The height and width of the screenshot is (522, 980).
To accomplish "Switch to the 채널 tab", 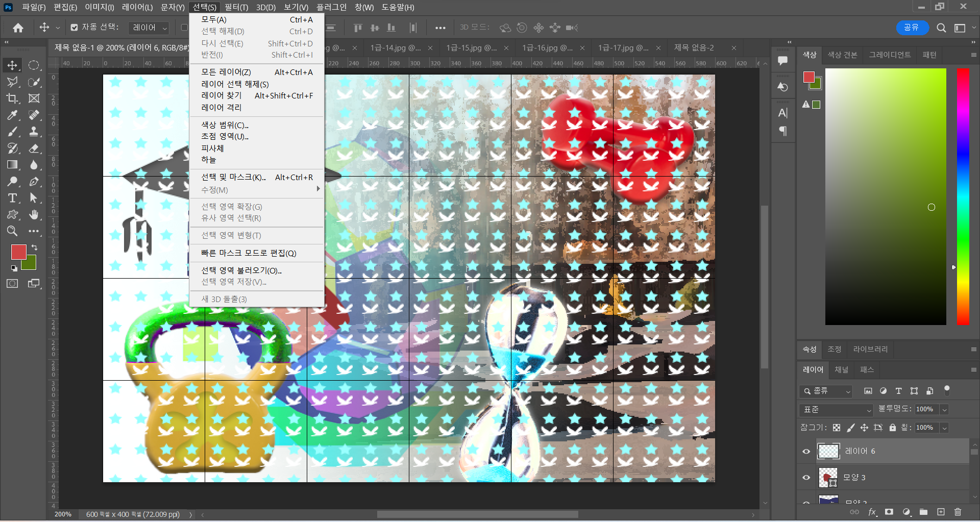I will [x=841, y=369].
